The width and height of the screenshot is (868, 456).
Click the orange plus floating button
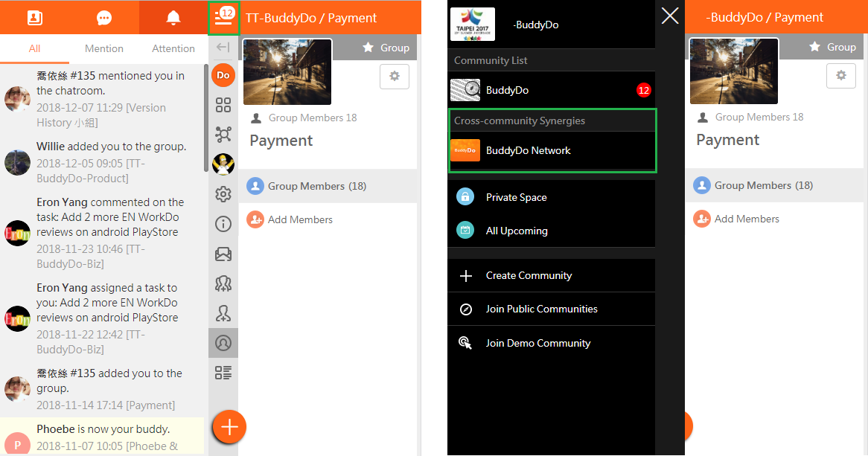coord(229,427)
